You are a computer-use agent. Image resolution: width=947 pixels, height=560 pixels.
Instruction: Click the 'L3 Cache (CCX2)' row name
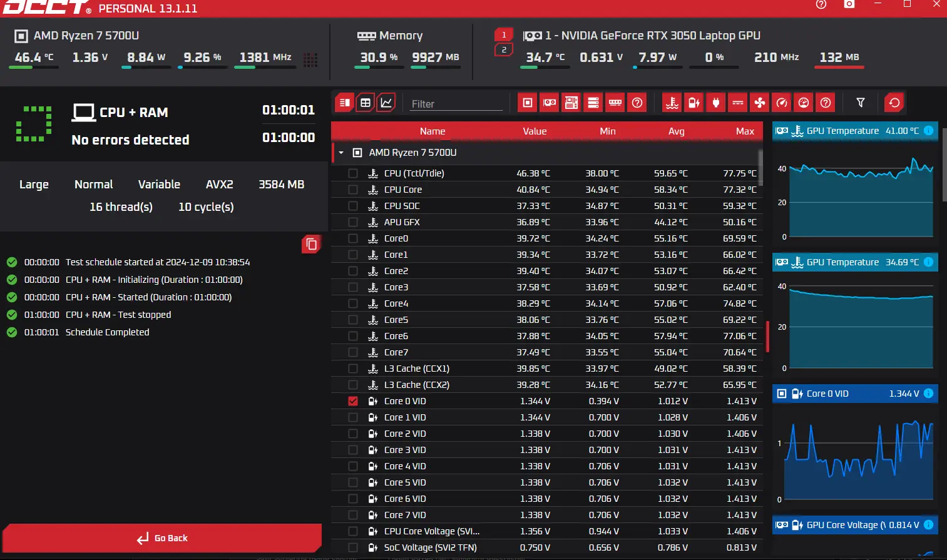click(417, 385)
